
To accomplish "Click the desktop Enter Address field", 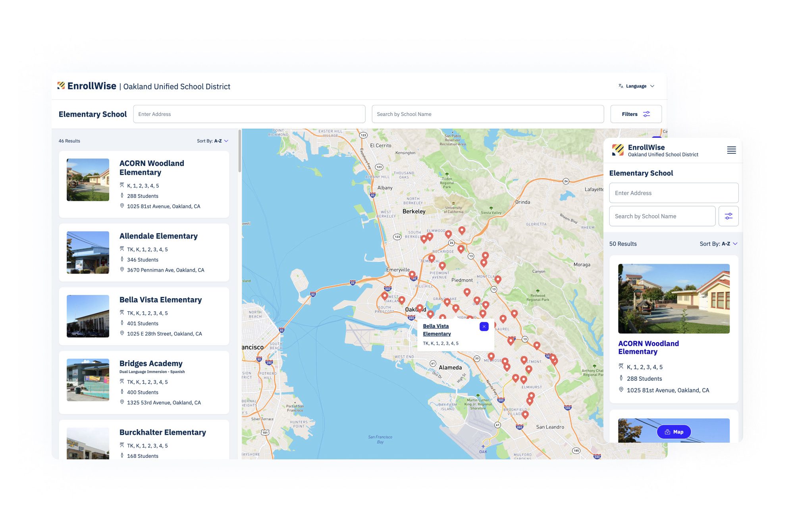I will (249, 114).
